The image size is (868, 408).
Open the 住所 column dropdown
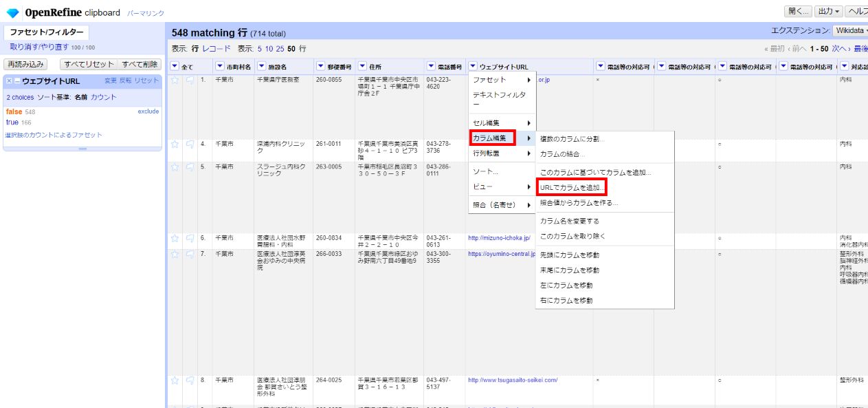pyautogui.click(x=362, y=66)
